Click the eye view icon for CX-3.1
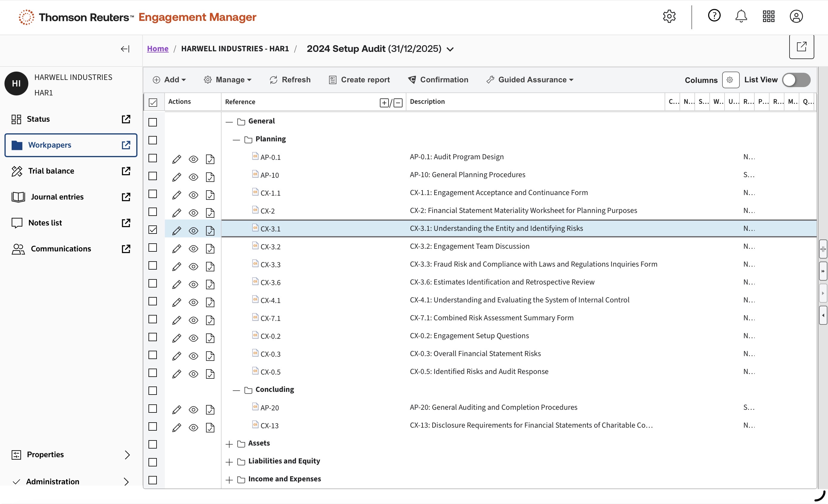The height and width of the screenshot is (504, 828). pyautogui.click(x=193, y=231)
